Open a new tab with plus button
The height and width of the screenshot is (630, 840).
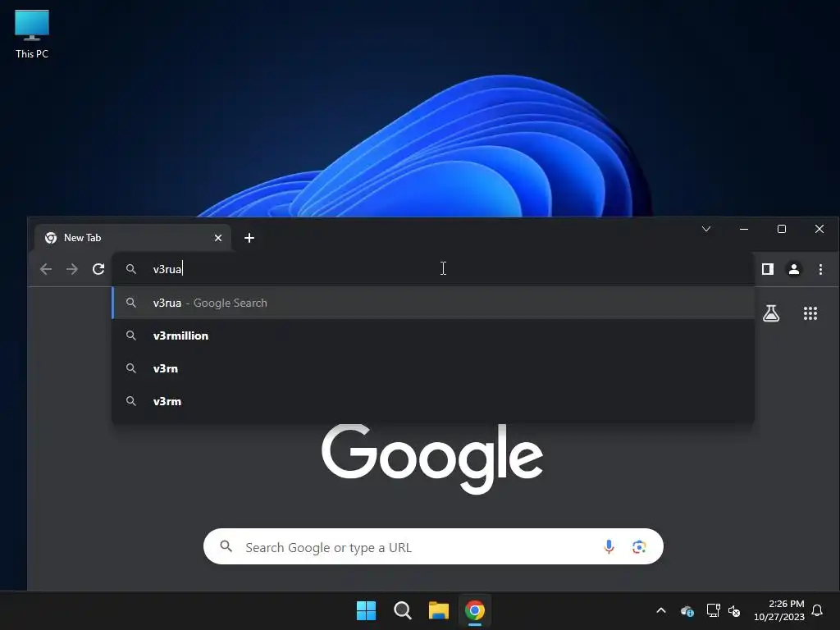[x=249, y=238]
